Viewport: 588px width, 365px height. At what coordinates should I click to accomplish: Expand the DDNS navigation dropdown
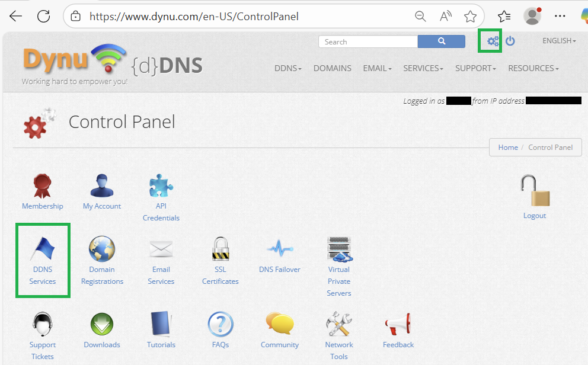pos(288,68)
